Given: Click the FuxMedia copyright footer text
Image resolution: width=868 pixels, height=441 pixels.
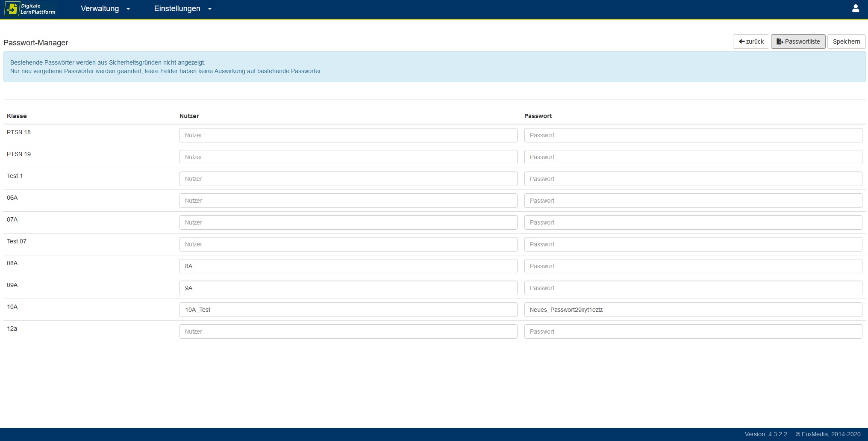Looking at the screenshot, I should (x=828, y=434).
